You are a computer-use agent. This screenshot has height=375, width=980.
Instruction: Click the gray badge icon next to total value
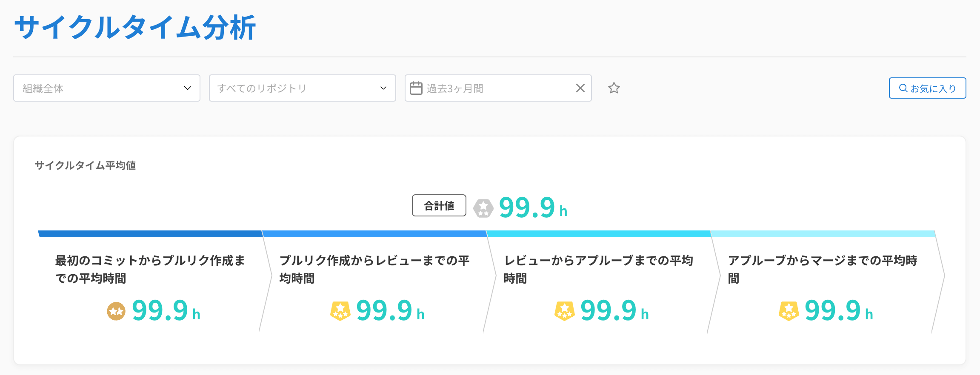coord(483,208)
